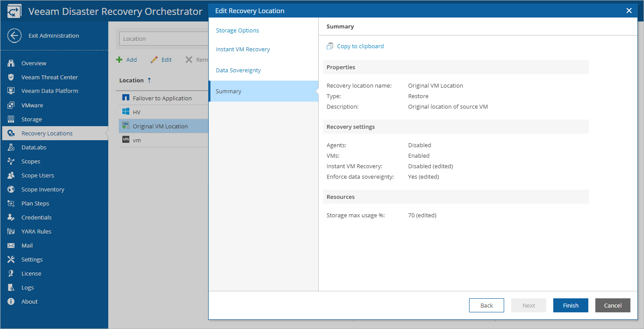
Task: Click the YARA Rules sidebar icon
Action: pyautogui.click(x=11, y=231)
